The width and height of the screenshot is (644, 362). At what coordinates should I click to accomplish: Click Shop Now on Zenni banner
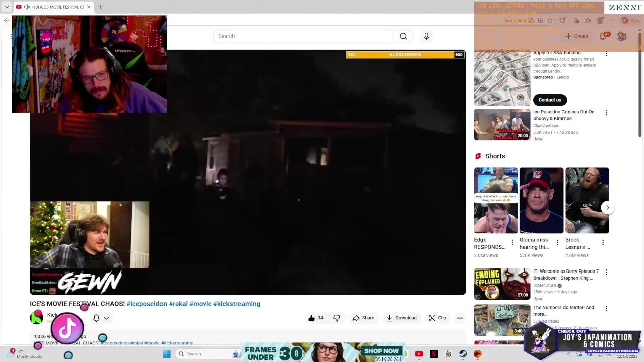[381, 351]
